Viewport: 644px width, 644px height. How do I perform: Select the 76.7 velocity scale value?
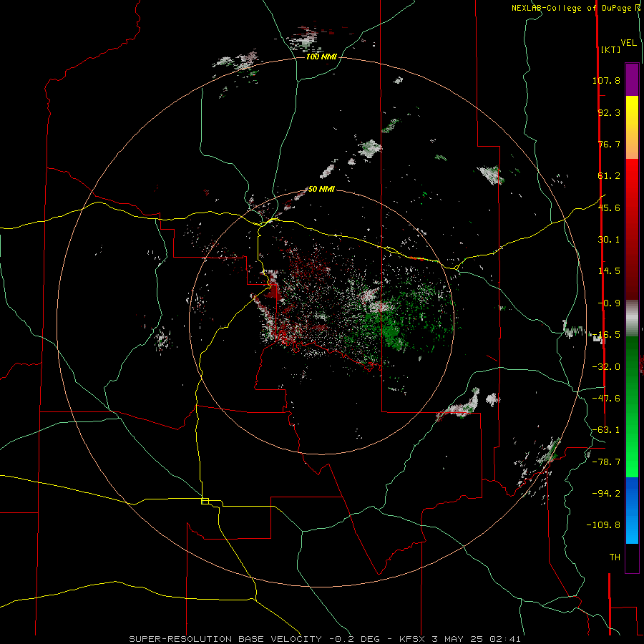click(x=609, y=144)
